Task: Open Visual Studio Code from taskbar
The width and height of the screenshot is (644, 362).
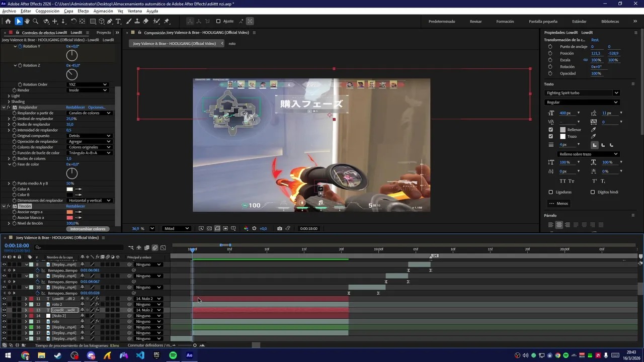Action: [x=140, y=355]
